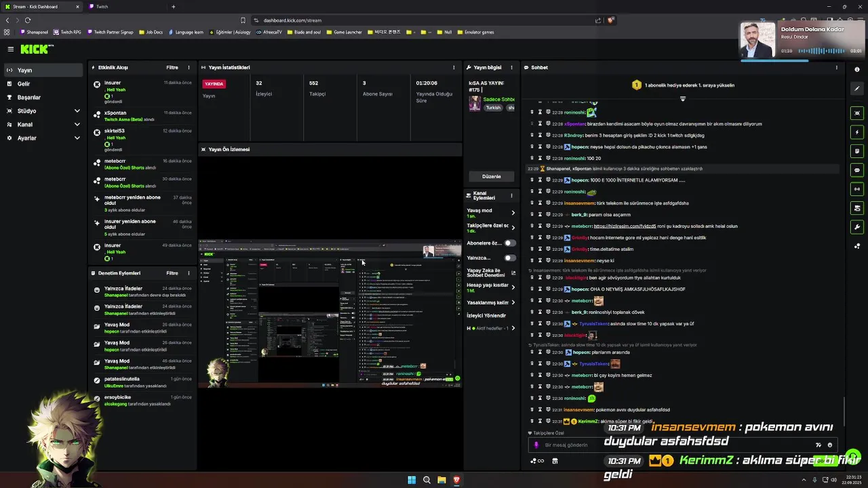The width and height of the screenshot is (868, 488).
Task: Click the Windows Start button on taskbar
Action: (x=412, y=480)
